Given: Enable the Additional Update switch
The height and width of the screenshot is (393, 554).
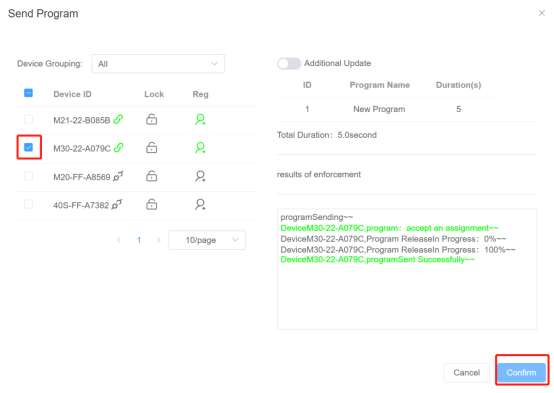Looking at the screenshot, I should 289,64.
